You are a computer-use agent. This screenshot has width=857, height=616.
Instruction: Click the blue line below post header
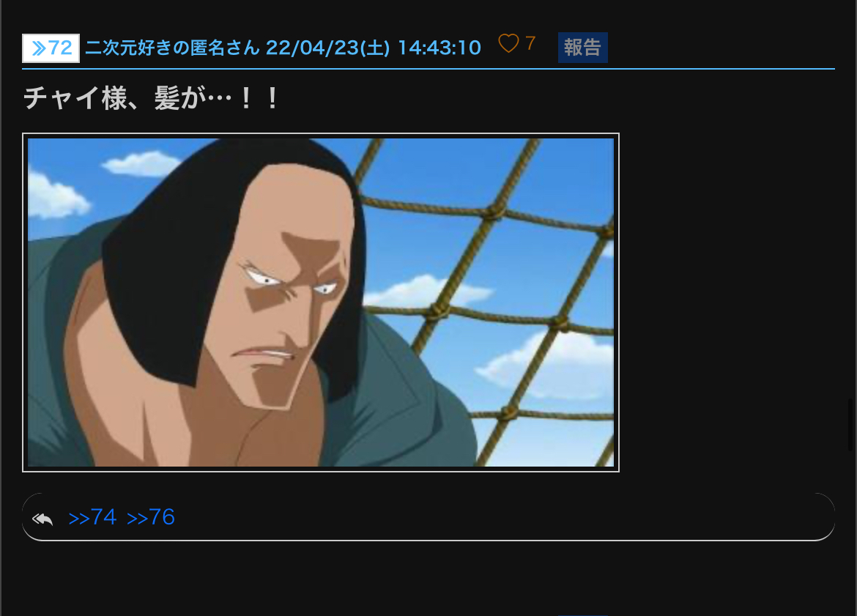(x=428, y=69)
